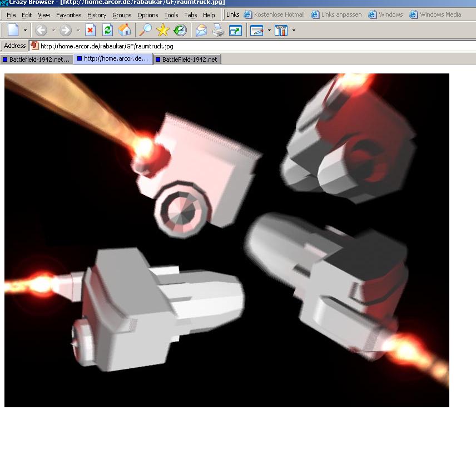Click the Links toolbar label

click(233, 14)
